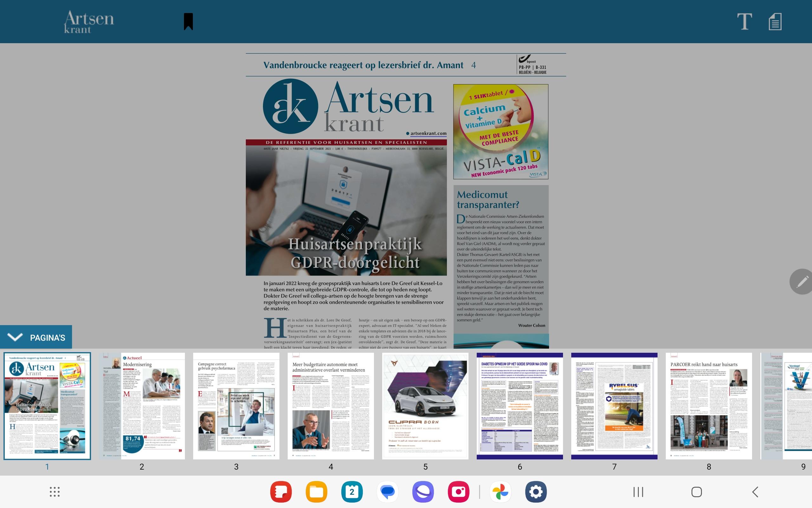The width and height of the screenshot is (812, 508).
Task: Open Google Photos in dock
Action: pyautogui.click(x=500, y=492)
